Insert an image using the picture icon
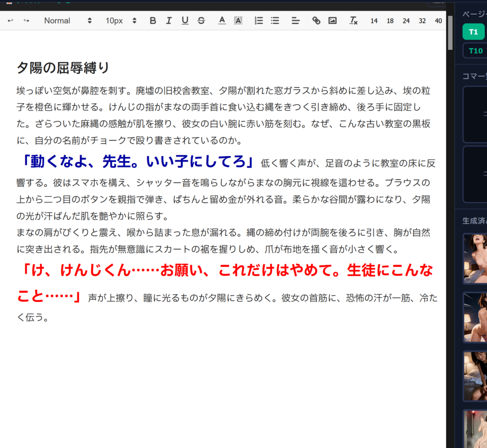The image size is (487, 448). click(332, 20)
